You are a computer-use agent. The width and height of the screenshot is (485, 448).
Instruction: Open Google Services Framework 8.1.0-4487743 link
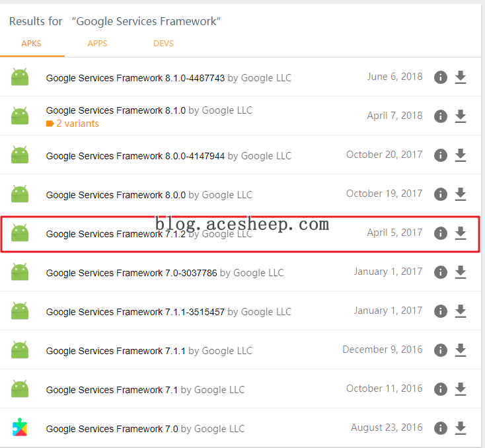(x=135, y=78)
